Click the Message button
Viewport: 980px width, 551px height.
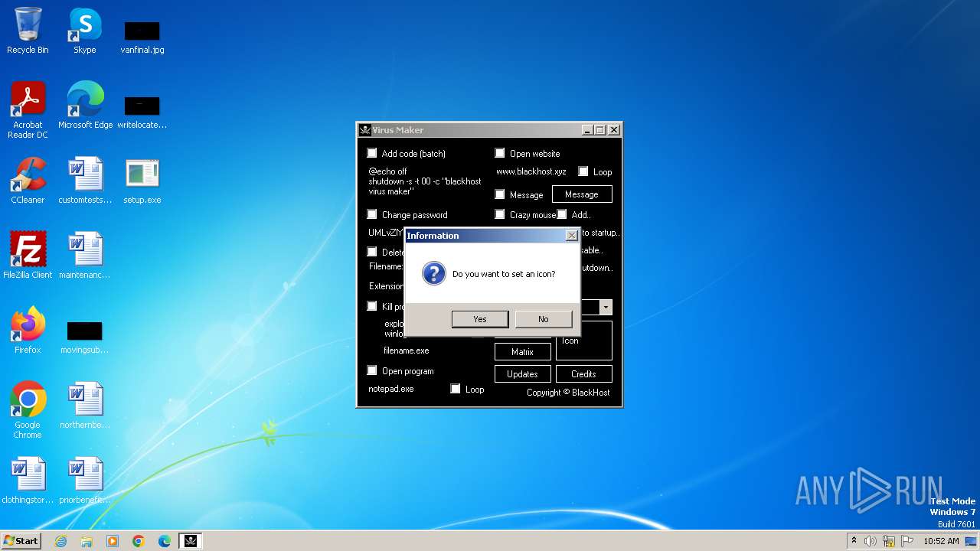pyautogui.click(x=582, y=194)
